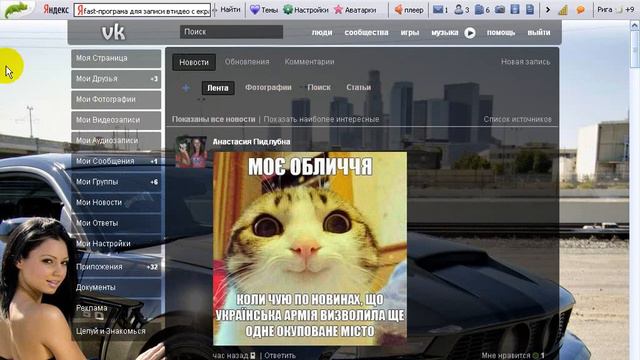This screenshot has width=640, height=360.
Task: Click the music play button in header
Action: [470, 33]
